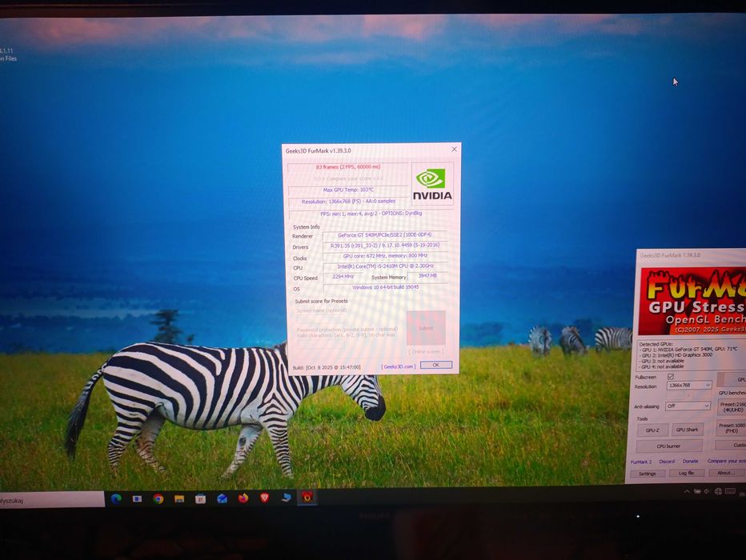Launch Google Chrome from the taskbar
The image size is (746, 560).
[x=158, y=498]
